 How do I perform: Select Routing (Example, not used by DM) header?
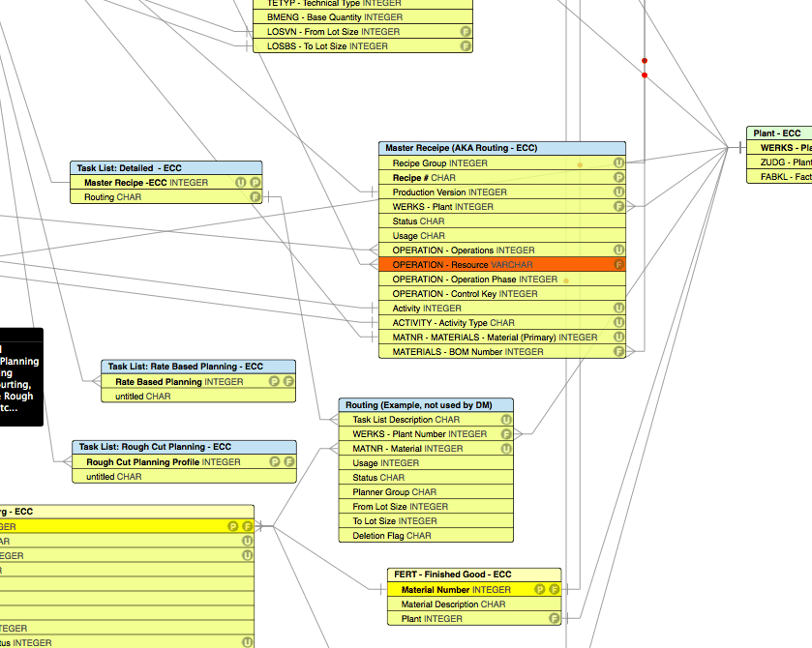pyautogui.click(x=426, y=404)
